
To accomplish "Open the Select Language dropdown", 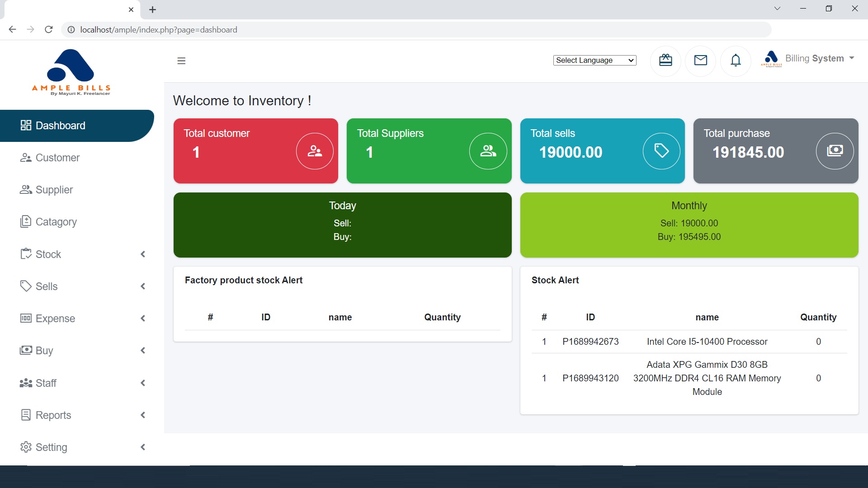I will click(x=594, y=60).
